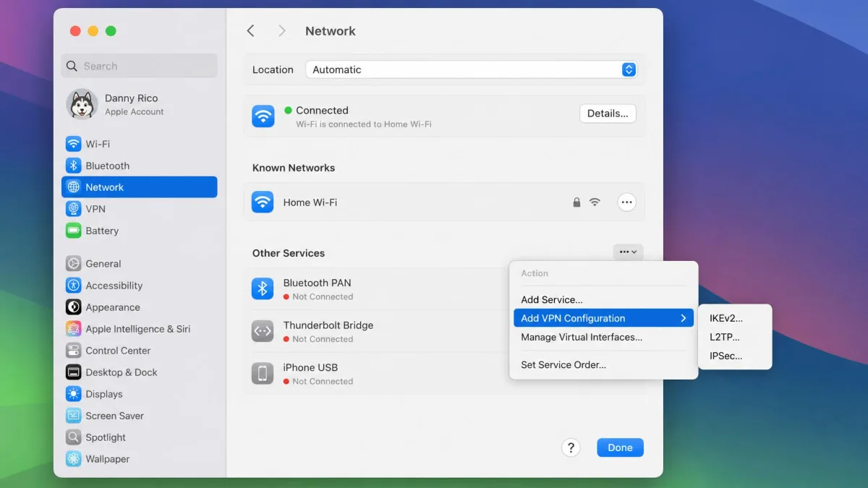Choose Set Service Order… menu item
Image resolution: width=868 pixels, height=488 pixels.
563,365
